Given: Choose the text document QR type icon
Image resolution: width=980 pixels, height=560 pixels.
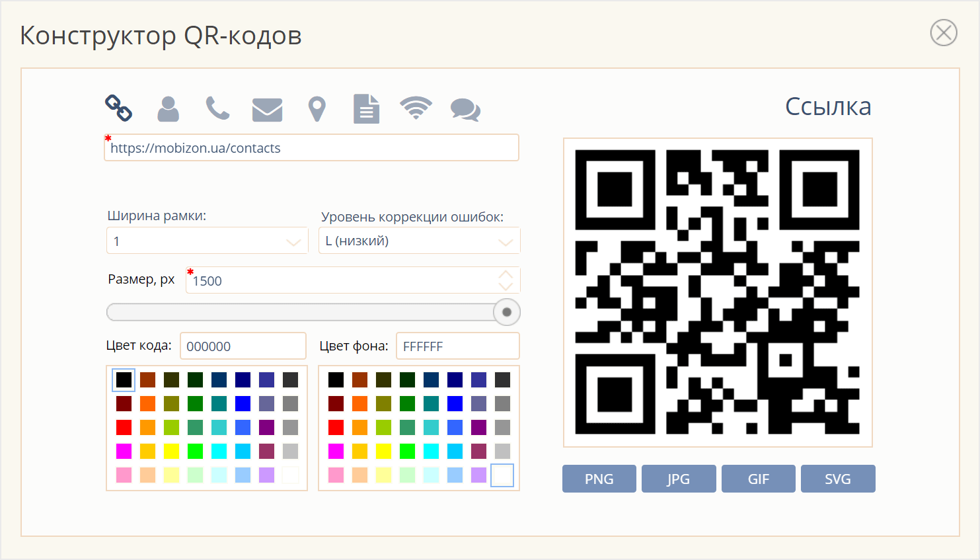Looking at the screenshot, I should click(x=366, y=109).
